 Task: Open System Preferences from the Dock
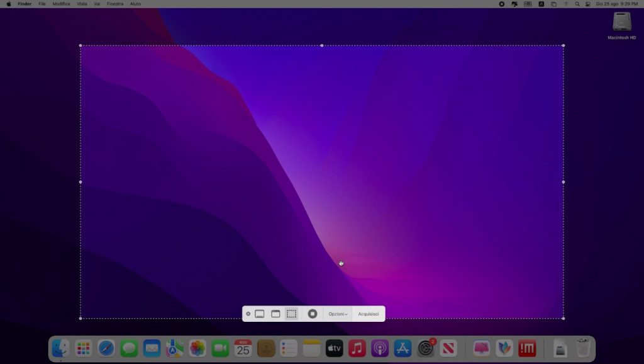coord(426,348)
